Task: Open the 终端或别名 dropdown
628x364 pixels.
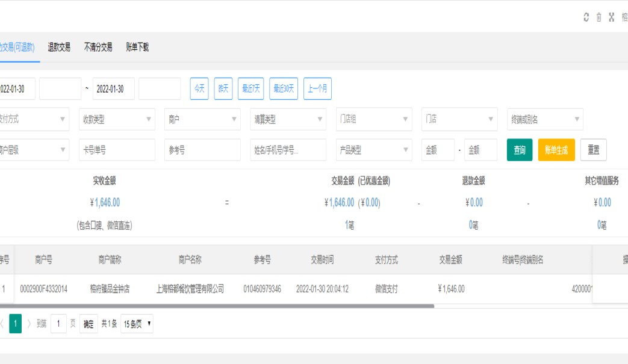Action: 544,119
